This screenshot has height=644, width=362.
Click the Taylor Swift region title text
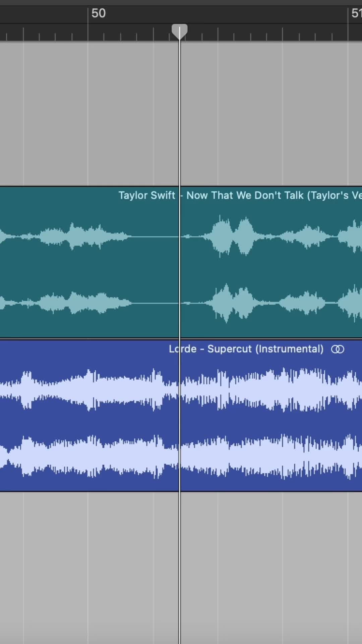[x=240, y=195]
